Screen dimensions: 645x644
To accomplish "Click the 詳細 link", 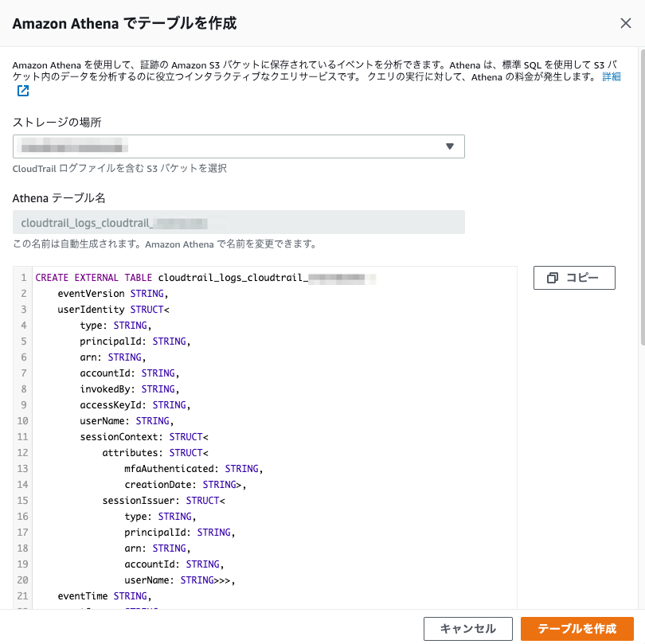I will (x=612, y=77).
